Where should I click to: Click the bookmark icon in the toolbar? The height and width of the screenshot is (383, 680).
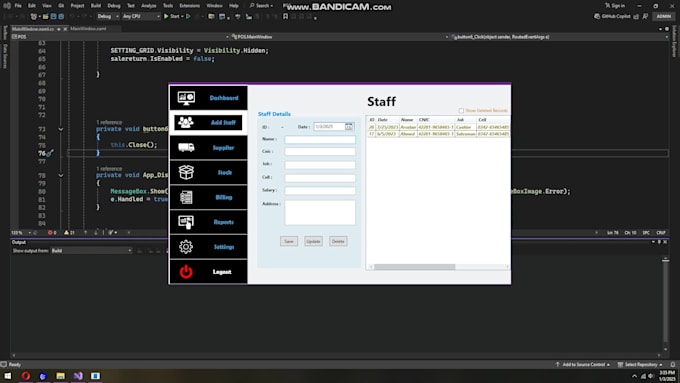coord(285,16)
